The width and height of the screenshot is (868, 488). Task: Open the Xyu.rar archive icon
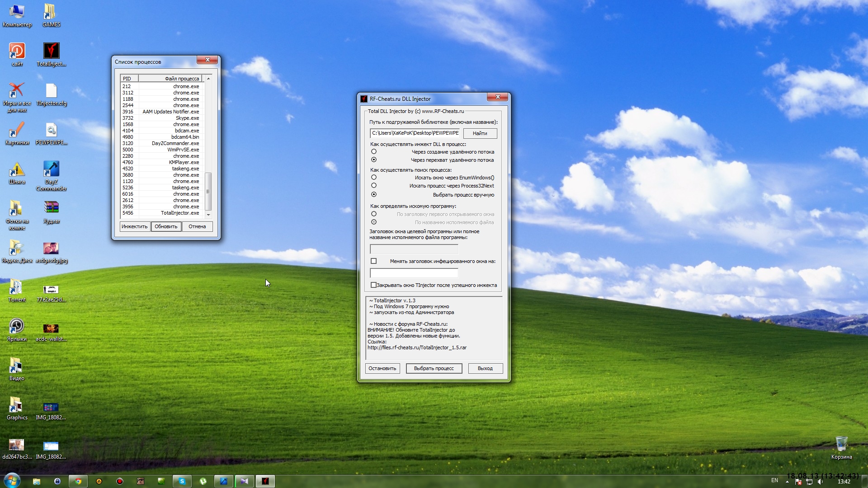[x=51, y=212]
